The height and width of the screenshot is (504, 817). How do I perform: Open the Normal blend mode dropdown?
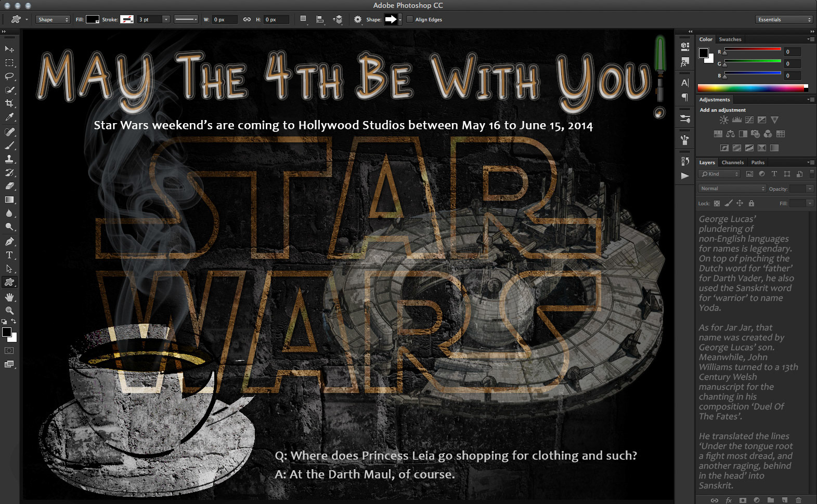732,189
